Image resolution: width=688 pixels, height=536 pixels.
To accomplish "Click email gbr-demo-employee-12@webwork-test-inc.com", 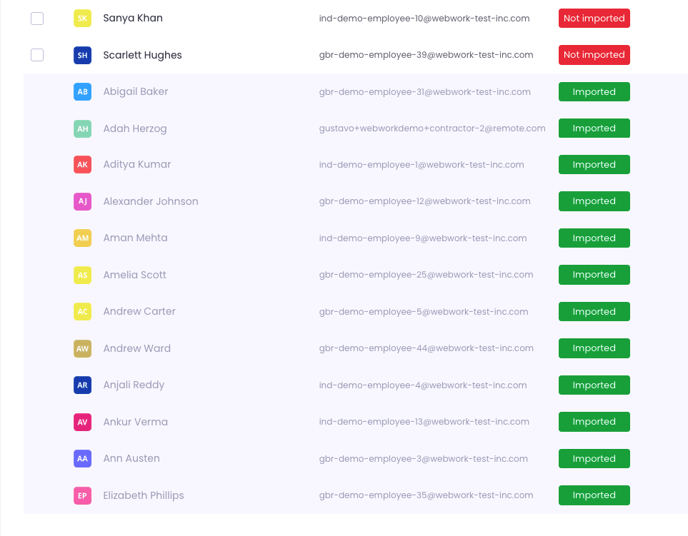I will point(425,201).
